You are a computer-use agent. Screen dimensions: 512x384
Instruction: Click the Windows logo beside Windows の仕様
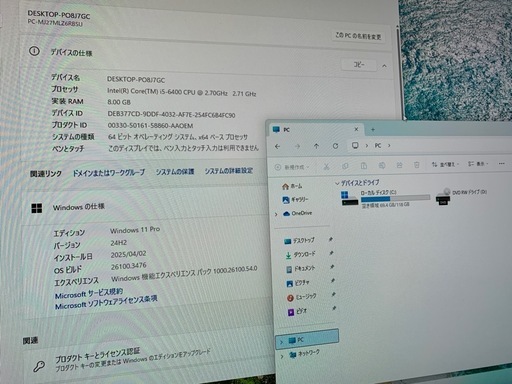37,208
